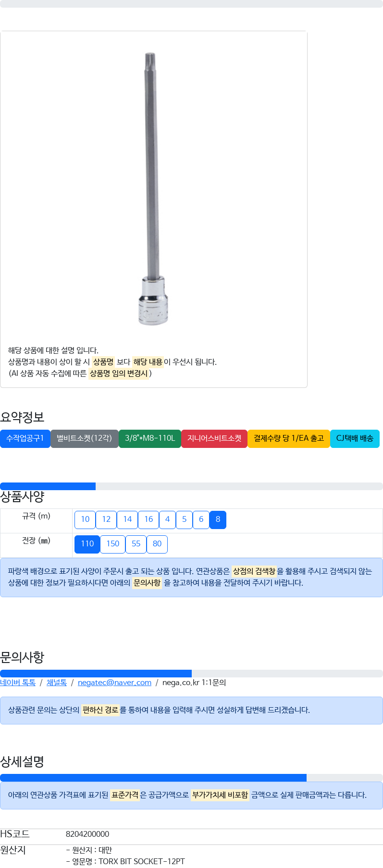This screenshot has height=868, width=383.
Task: Choose size 16 in 규격 row
Action: (x=148, y=519)
